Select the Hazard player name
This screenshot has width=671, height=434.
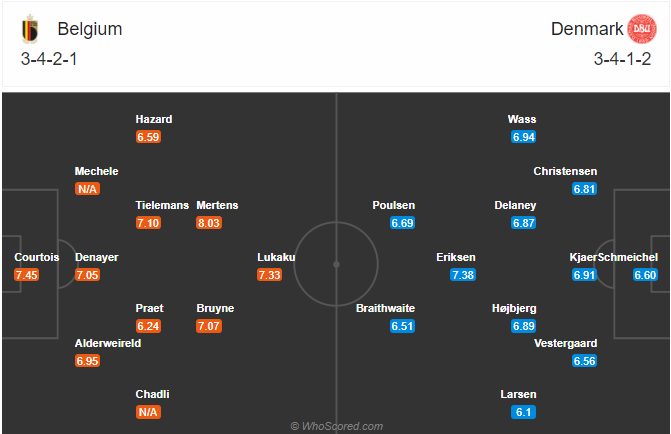pyautogui.click(x=154, y=119)
